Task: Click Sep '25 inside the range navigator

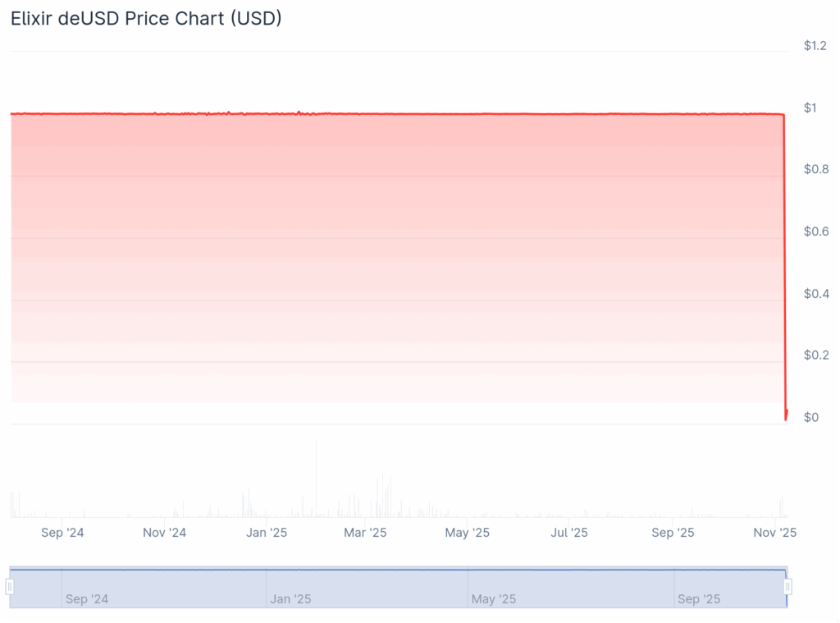Action: tap(699, 599)
